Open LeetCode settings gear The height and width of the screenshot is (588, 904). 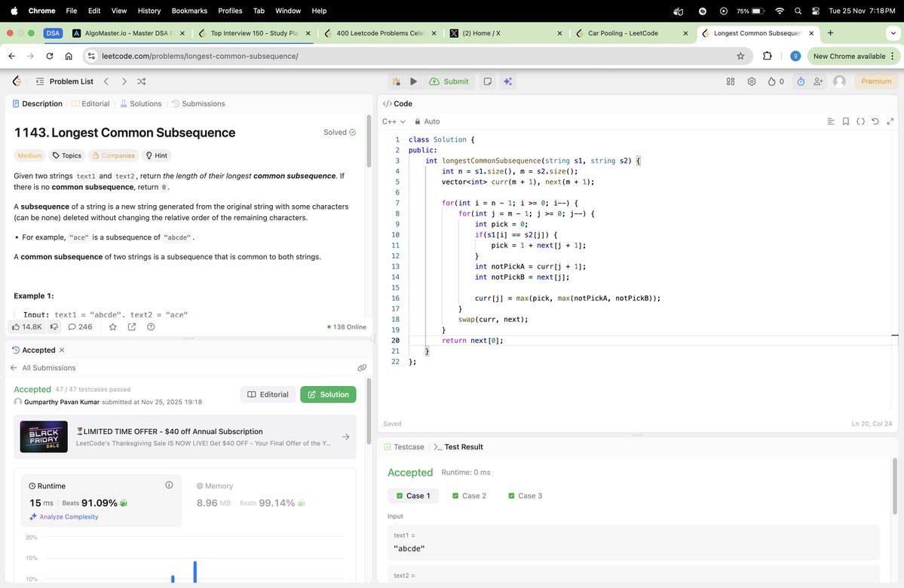[x=752, y=81]
